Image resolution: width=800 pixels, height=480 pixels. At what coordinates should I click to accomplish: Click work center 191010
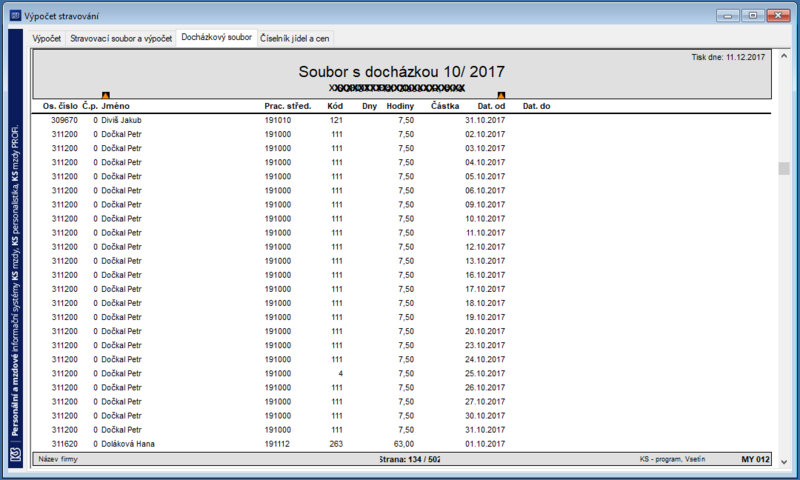pyautogui.click(x=278, y=120)
